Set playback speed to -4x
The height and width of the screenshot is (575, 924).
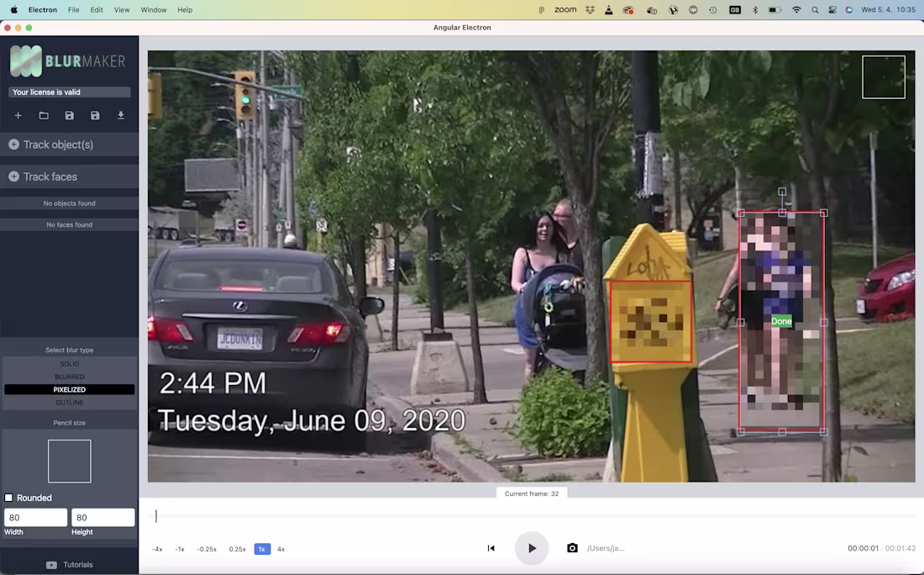[x=157, y=549]
